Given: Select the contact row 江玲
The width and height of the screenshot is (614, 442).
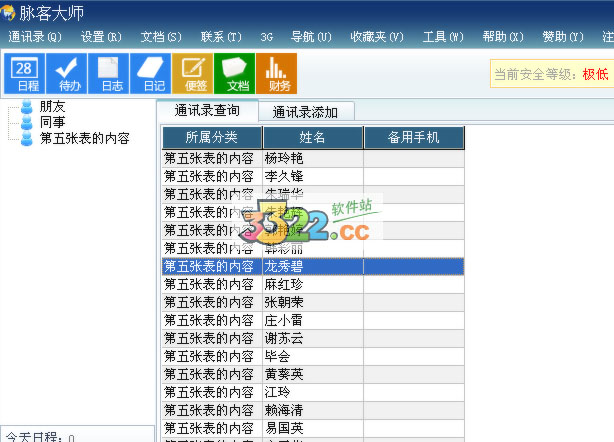Looking at the screenshot, I should click(x=313, y=392).
